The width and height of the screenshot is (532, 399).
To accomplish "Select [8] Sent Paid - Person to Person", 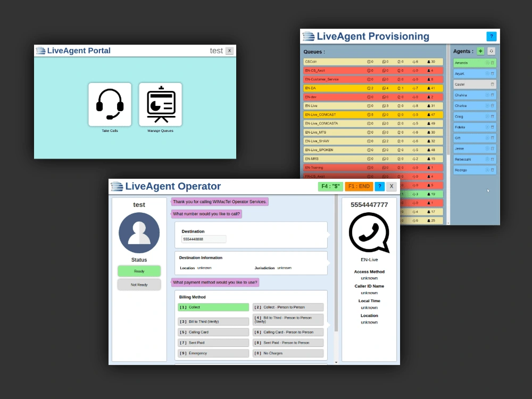I will 288,343.
